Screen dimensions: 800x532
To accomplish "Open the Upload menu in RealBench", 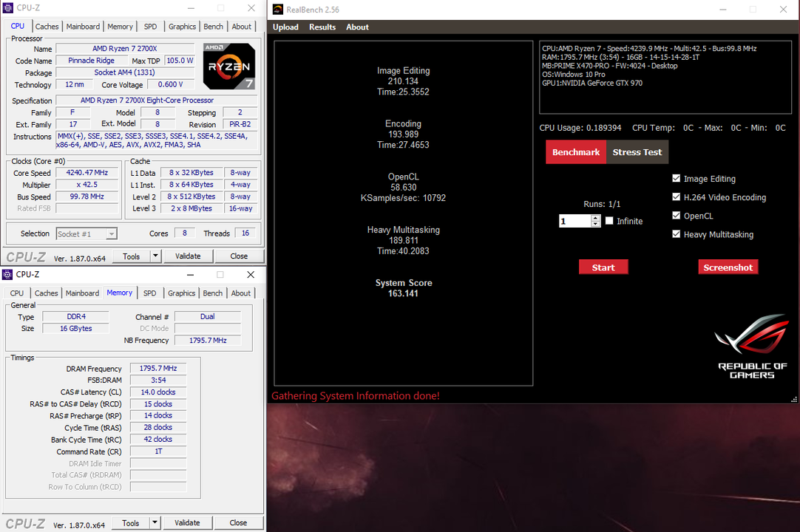I will pyautogui.click(x=285, y=27).
